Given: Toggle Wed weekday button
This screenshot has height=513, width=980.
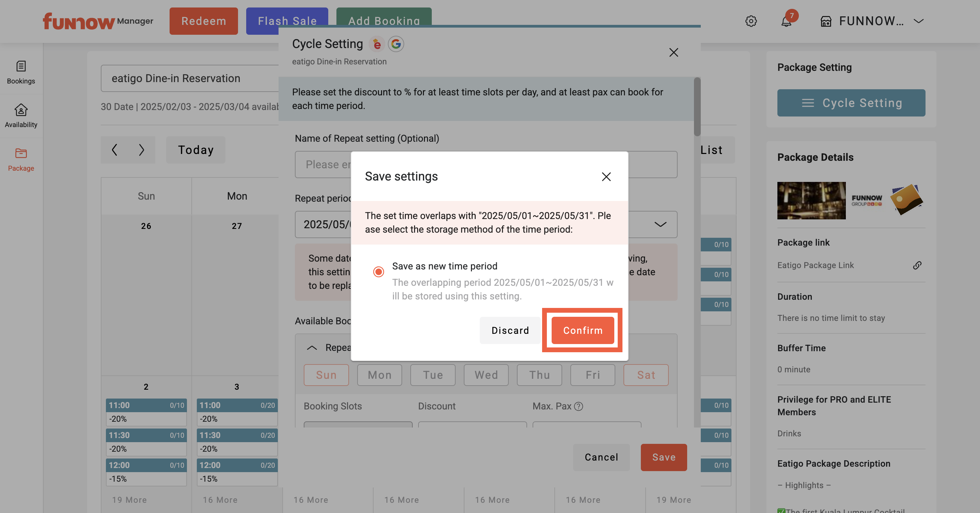Looking at the screenshot, I should [486, 375].
